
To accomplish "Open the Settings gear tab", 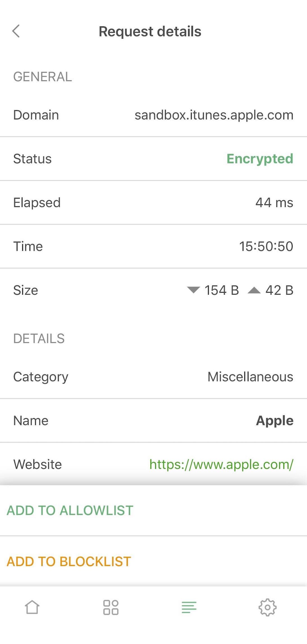I will (267, 607).
